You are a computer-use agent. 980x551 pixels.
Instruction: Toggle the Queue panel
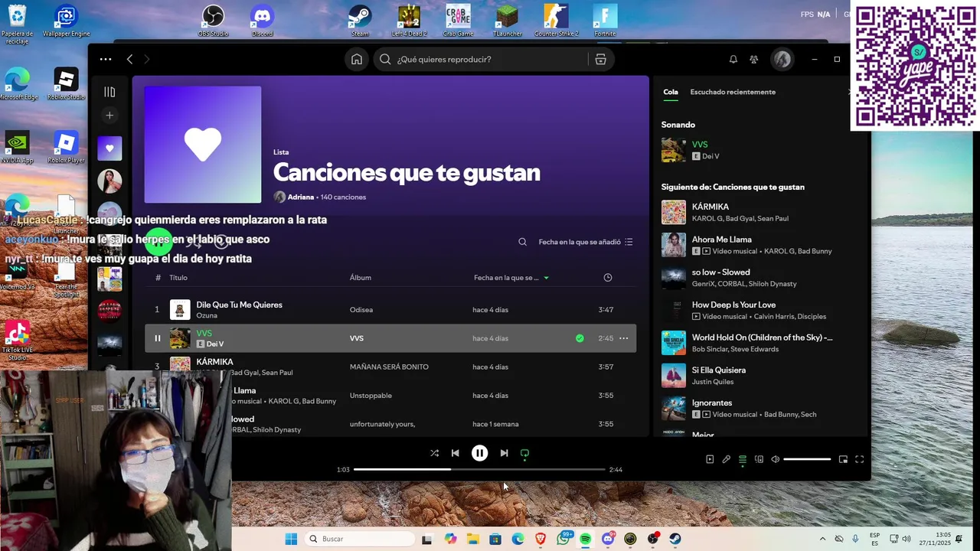(x=743, y=459)
